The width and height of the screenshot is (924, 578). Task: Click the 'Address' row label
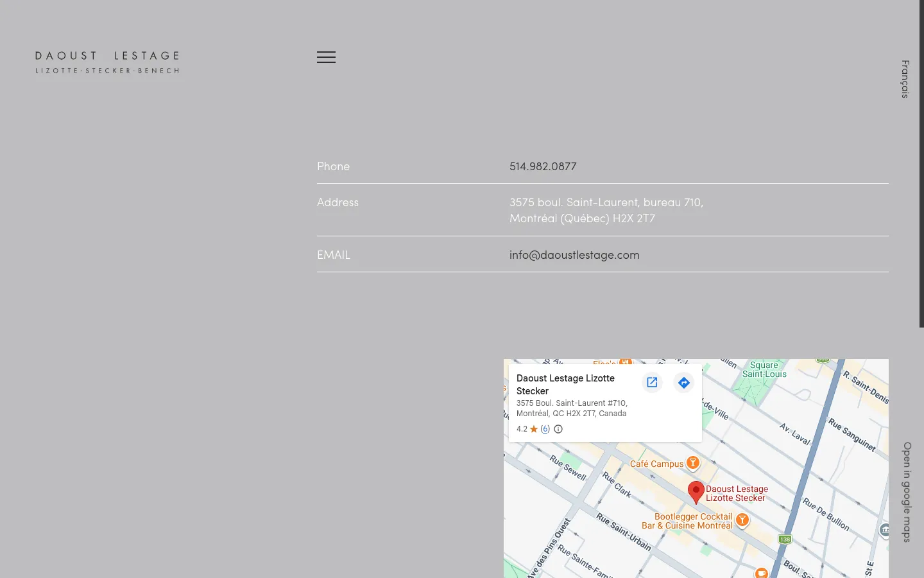click(338, 202)
